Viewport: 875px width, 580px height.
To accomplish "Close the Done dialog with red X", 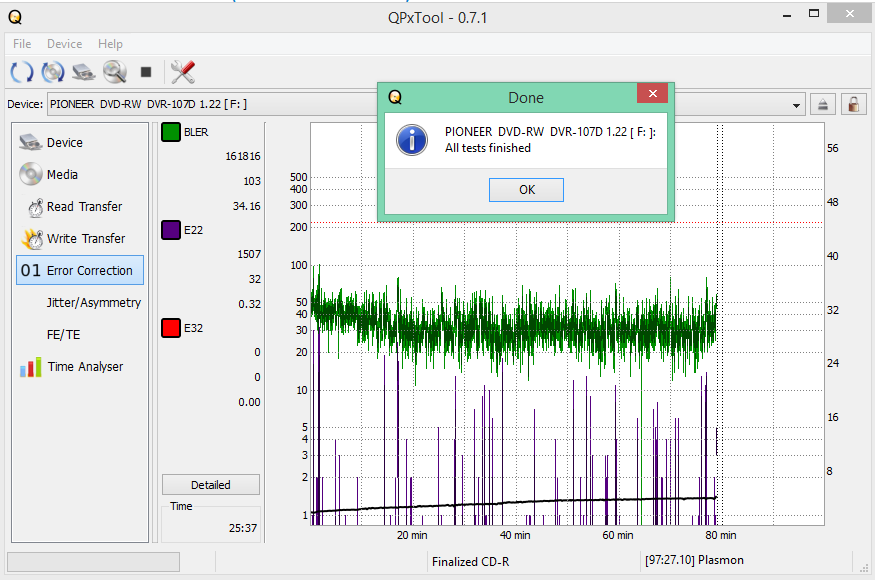I will (652, 93).
